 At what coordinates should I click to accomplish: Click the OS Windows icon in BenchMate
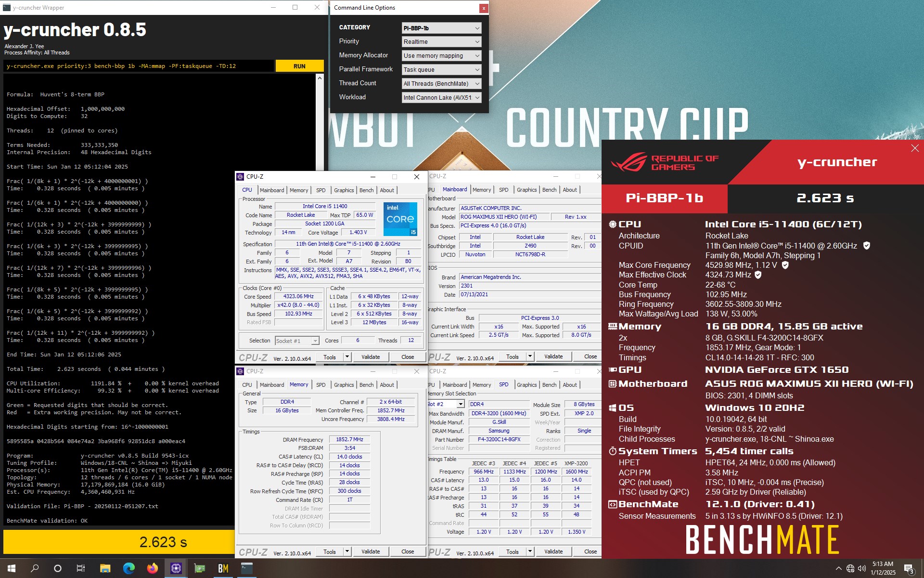[x=613, y=408]
